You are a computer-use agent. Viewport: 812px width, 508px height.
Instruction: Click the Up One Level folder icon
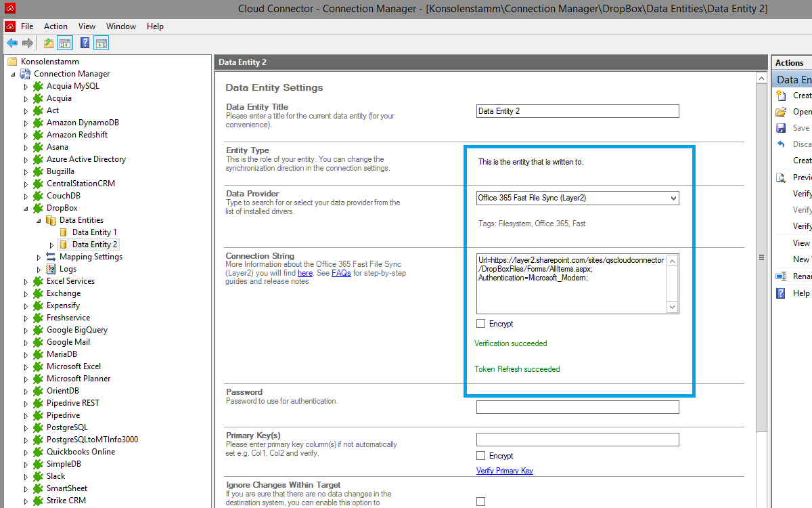[49, 43]
